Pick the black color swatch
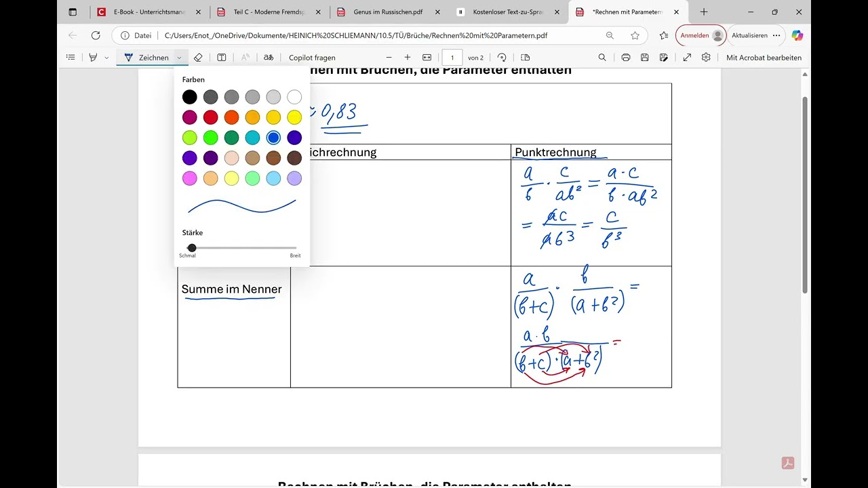The image size is (868, 488). 190,97
